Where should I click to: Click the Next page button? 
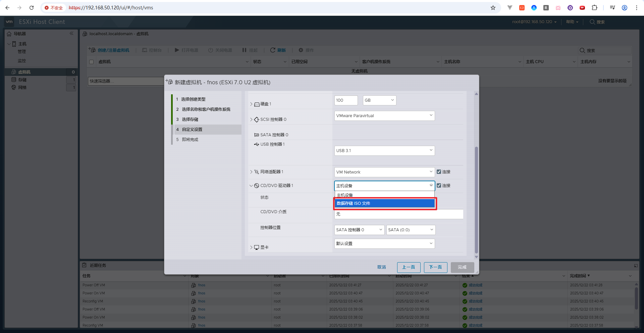coord(435,267)
